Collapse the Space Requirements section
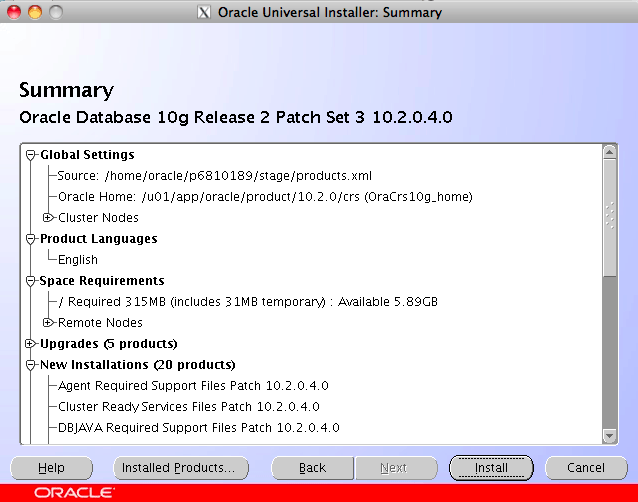Image resolution: width=638 pixels, height=502 pixels. point(31,281)
